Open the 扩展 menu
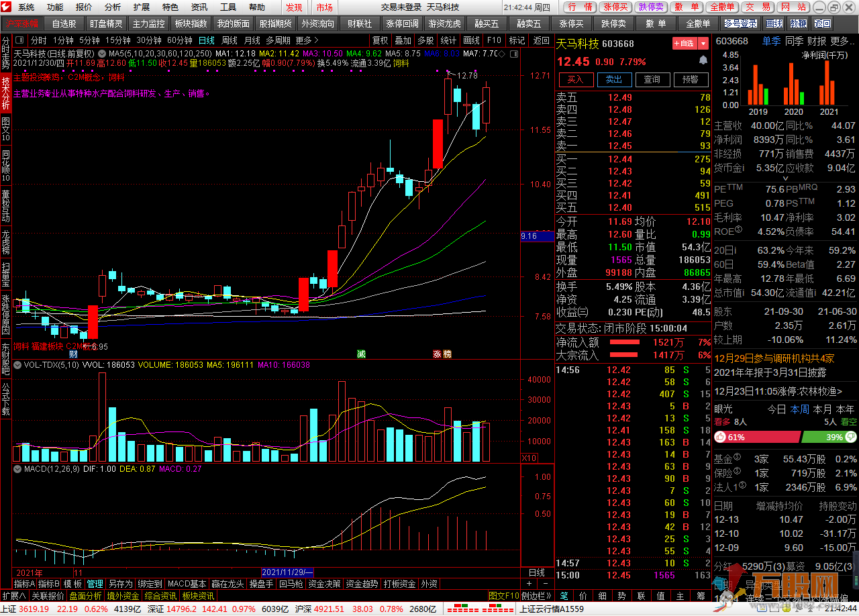The image size is (859, 616). coord(142,7)
